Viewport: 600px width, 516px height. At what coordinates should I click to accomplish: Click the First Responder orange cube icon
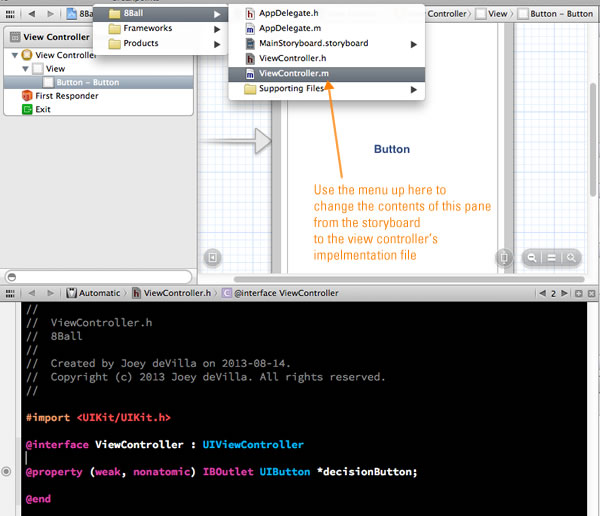(27, 96)
